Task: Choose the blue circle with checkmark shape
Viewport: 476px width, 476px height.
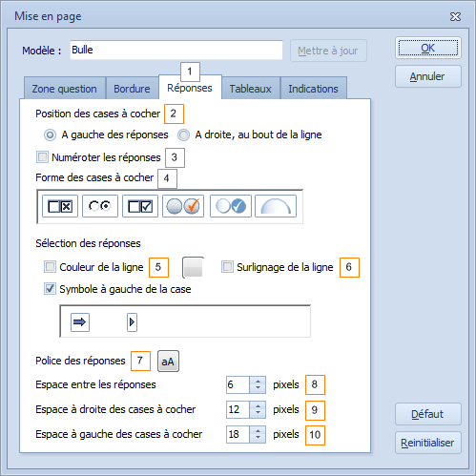Action: click(x=231, y=206)
